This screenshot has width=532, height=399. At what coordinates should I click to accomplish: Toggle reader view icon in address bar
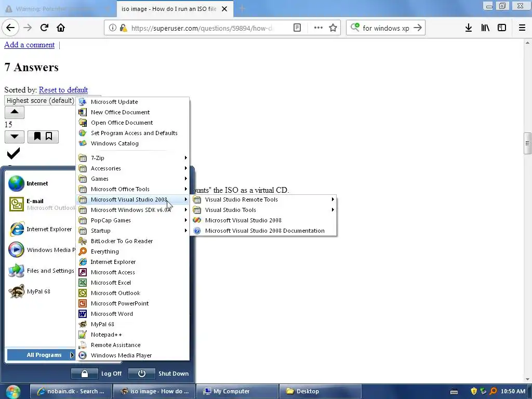(297, 28)
